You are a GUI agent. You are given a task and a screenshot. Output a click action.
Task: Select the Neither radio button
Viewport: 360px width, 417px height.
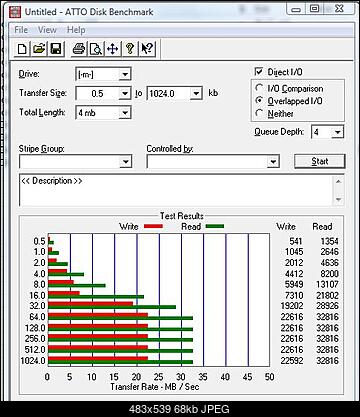[x=259, y=113]
